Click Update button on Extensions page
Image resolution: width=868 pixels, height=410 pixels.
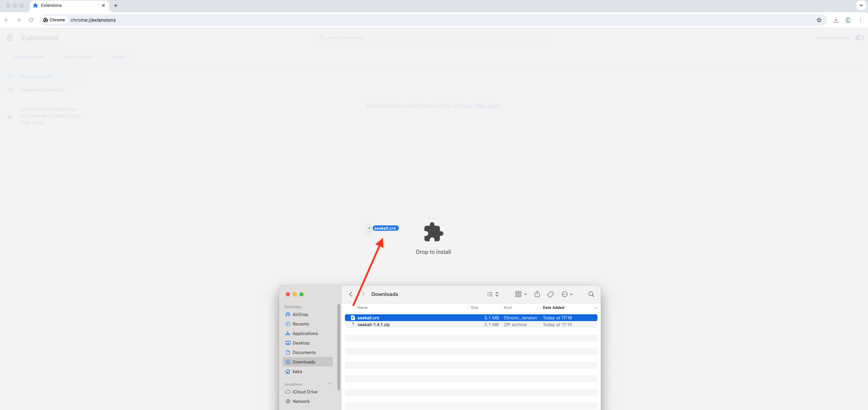[118, 56]
